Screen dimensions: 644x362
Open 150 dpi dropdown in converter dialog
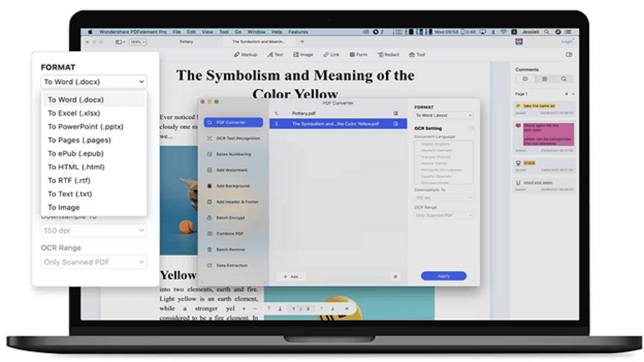coord(444,198)
